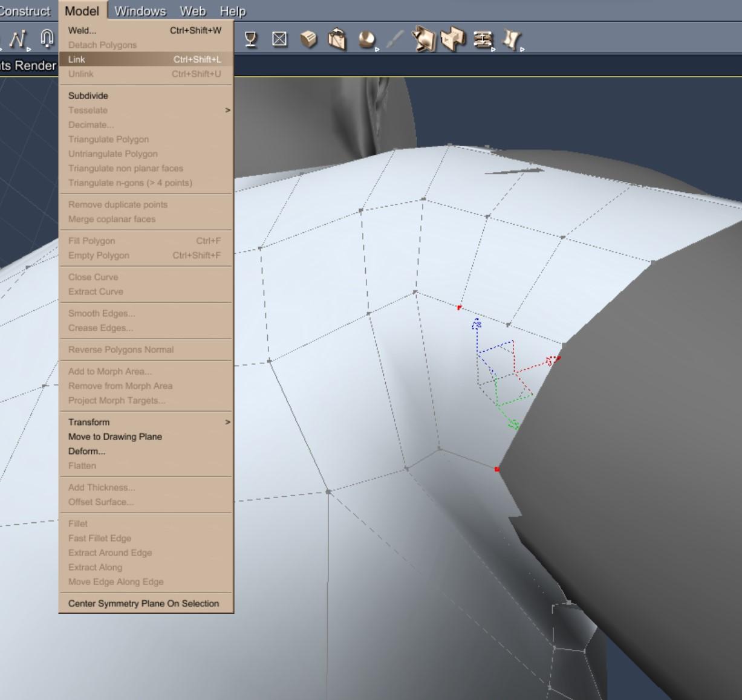Click the red manipulator axis arrow
Screen dimensions: 742x700
pyautogui.click(x=552, y=361)
